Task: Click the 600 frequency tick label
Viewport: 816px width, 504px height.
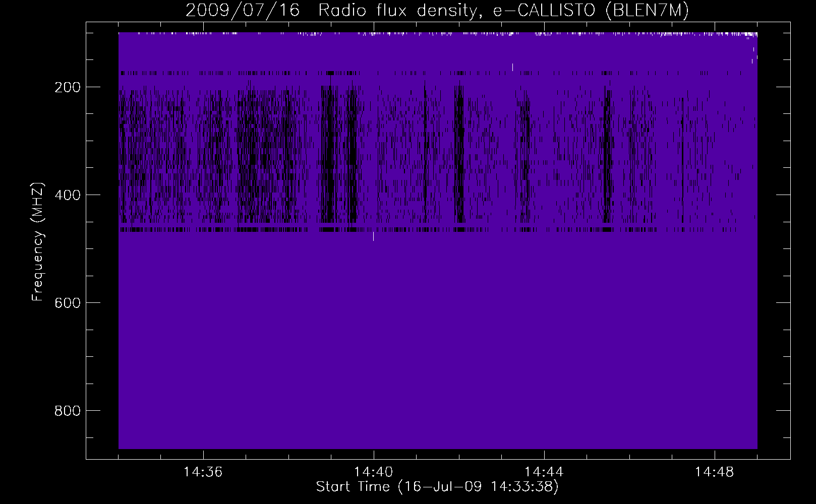Action: tap(68, 303)
